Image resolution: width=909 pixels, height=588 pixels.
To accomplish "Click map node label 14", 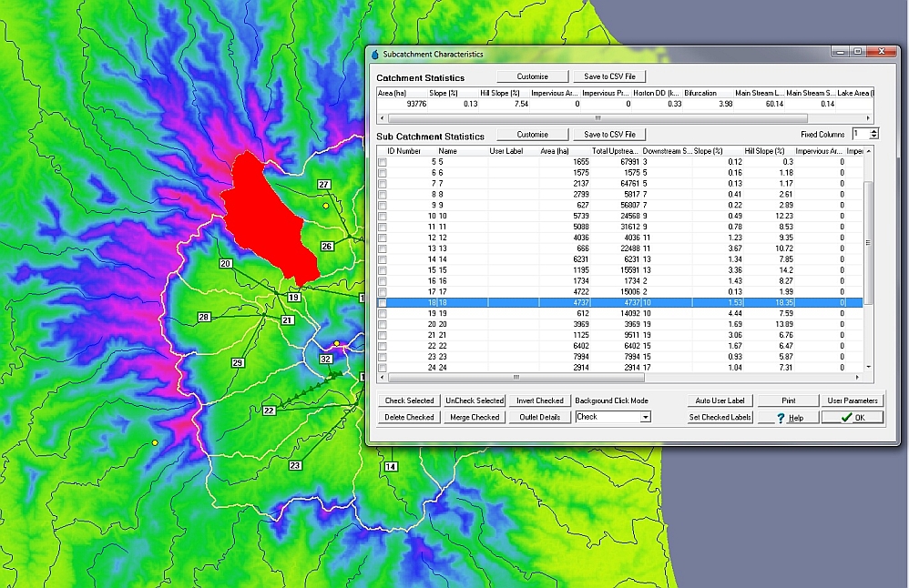I will point(391,467).
